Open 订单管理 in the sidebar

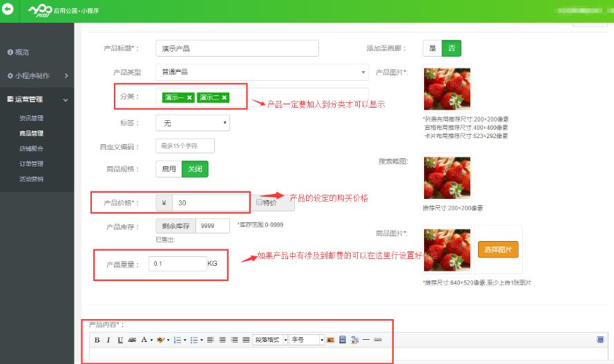(x=31, y=164)
